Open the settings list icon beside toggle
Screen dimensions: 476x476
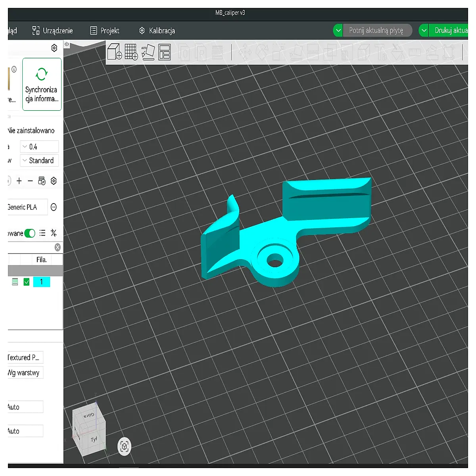click(42, 233)
